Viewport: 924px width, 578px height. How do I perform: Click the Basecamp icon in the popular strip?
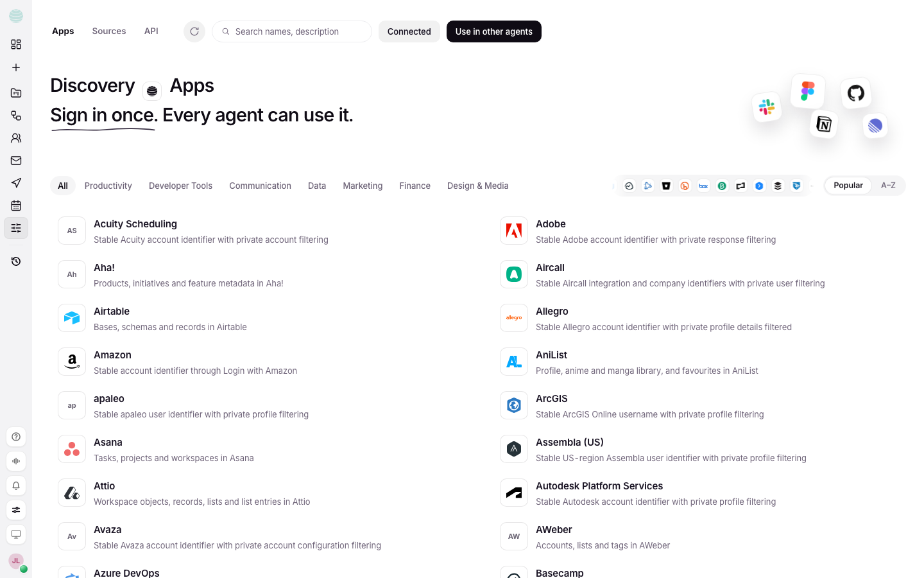pos(629,186)
